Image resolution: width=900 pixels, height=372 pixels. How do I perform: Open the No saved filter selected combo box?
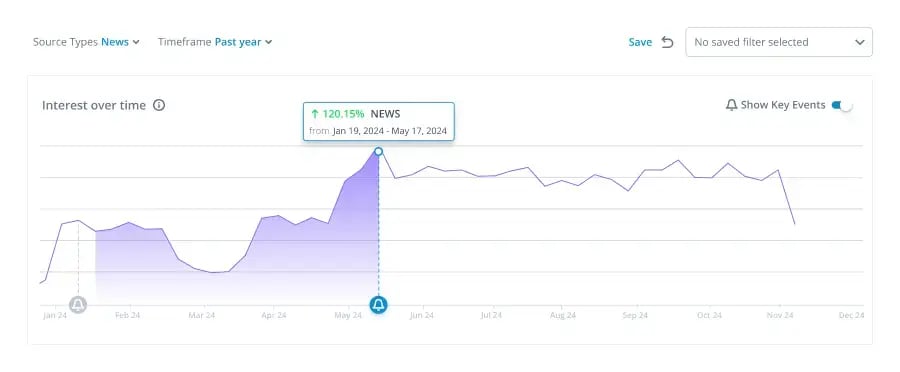pyautogui.click(x=779, y=42)
